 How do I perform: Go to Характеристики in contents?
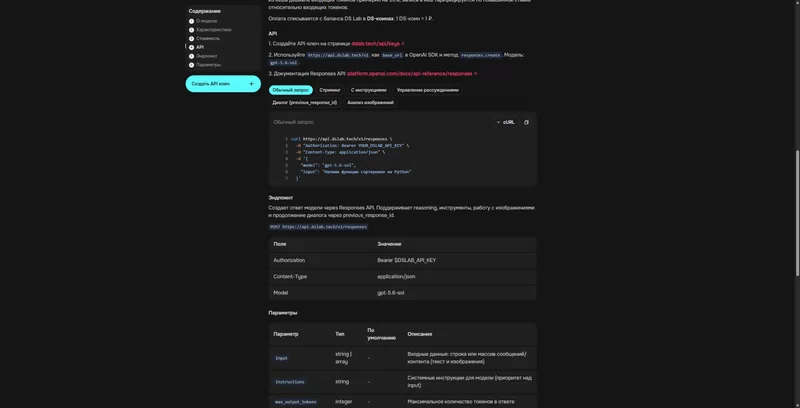pos(214,30)
